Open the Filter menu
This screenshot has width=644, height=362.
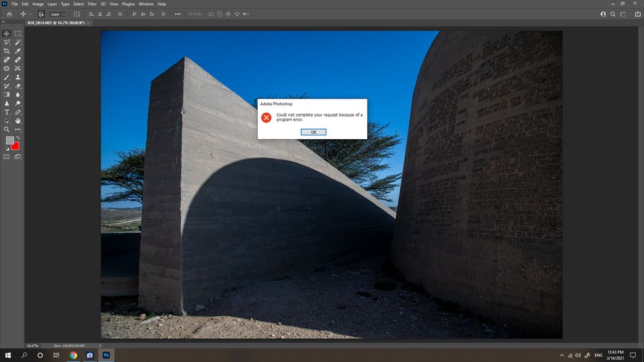click(x=92, y=4)
